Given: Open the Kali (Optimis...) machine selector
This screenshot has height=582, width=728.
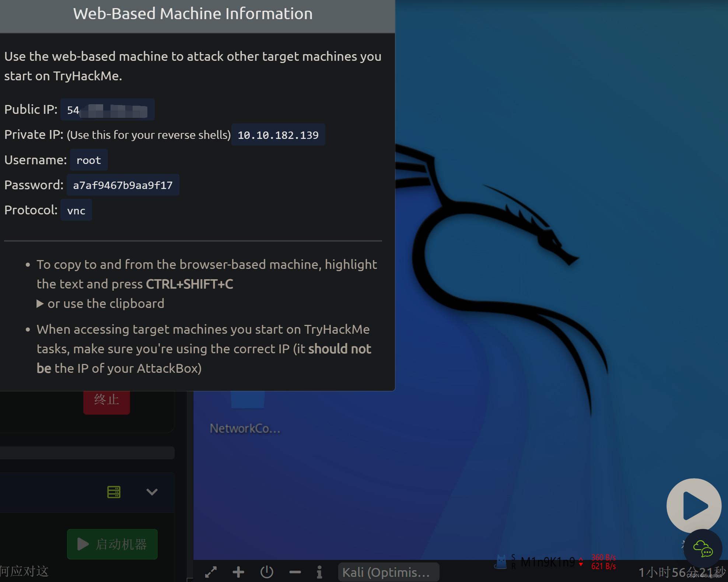Looking at the screenshot, I should 388,572.
